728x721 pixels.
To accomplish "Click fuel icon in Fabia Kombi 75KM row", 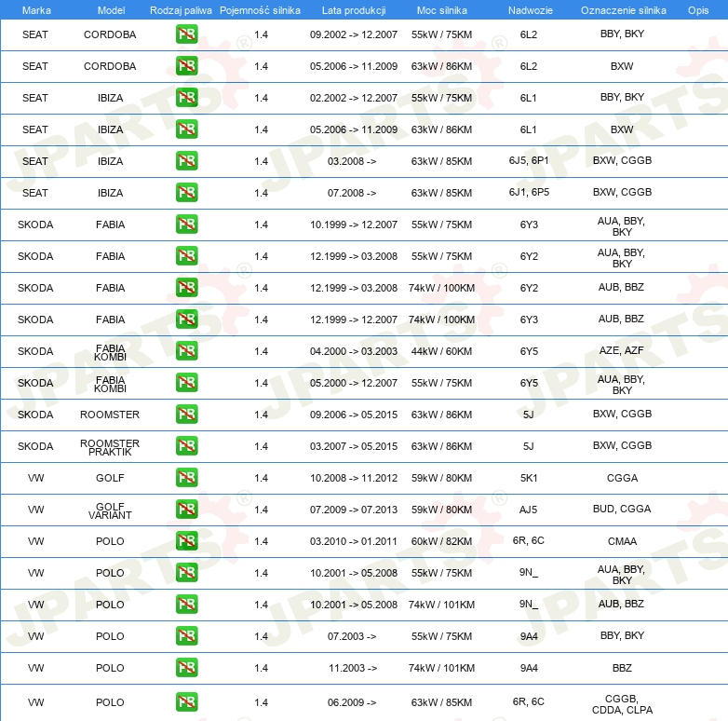I will tap(186, 382).
